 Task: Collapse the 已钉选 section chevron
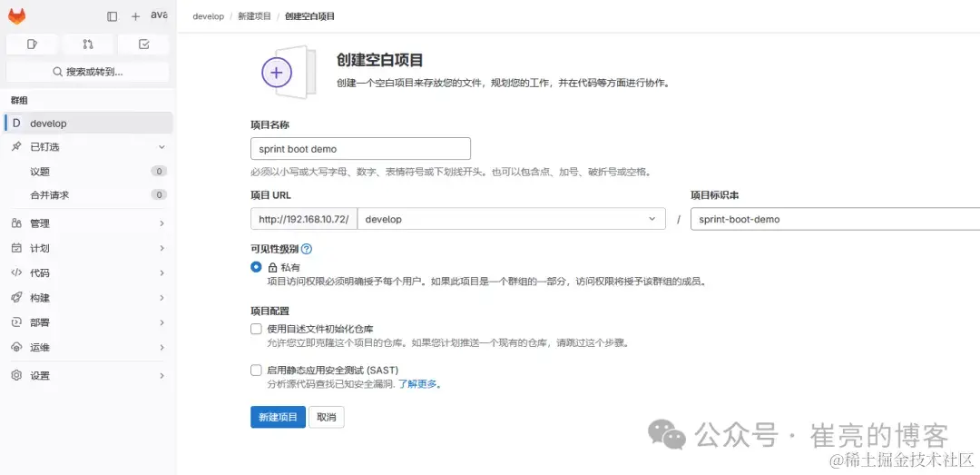[162, 146]
